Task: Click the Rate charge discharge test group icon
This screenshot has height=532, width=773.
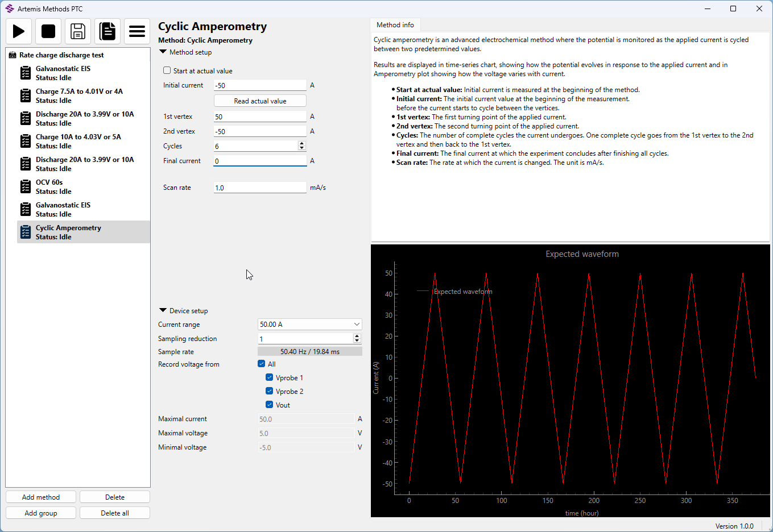Action: click(13, 55)
